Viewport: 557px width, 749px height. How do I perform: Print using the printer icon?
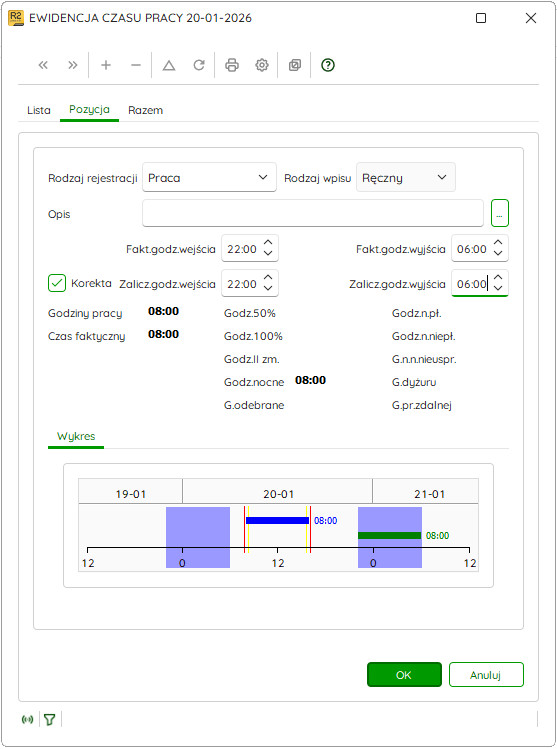(x=232, y=65)
